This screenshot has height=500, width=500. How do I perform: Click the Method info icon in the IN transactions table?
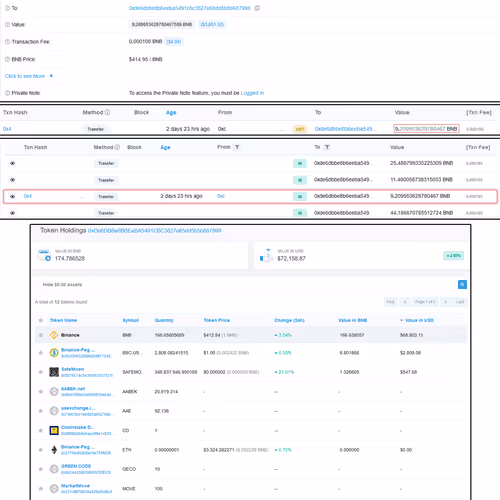coord(117,147)
